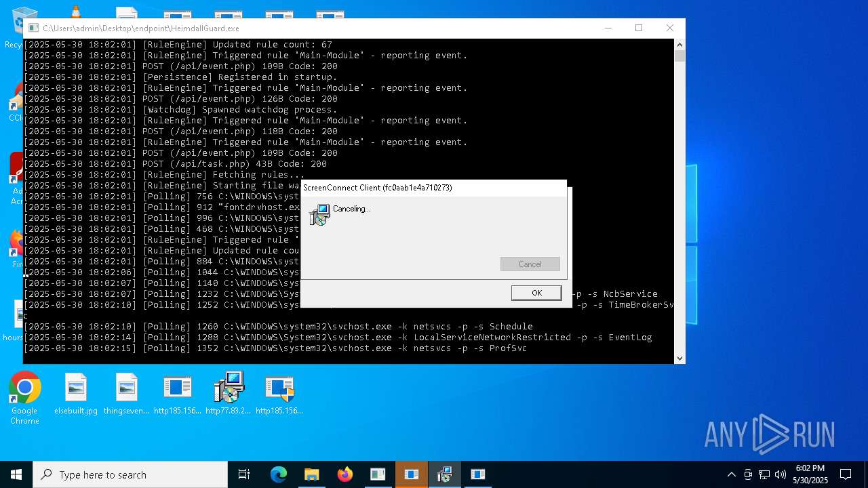Switch to the highlighted active taskbar window
The image size is (868, 488).
coord(412,474)
